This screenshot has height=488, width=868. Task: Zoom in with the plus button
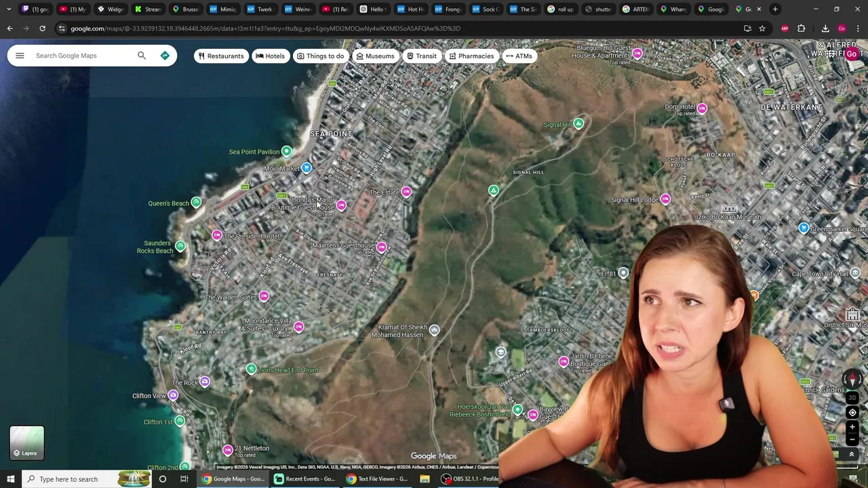852,427
